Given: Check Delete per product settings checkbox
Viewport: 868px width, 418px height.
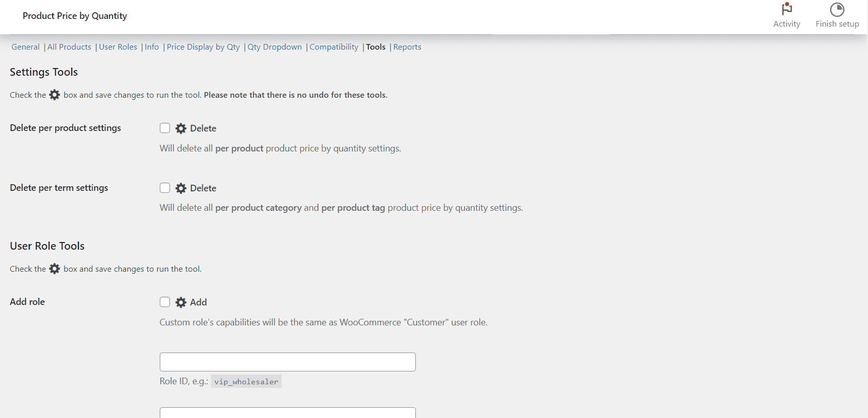Looking at the screenshot, I should click(165, 128).
